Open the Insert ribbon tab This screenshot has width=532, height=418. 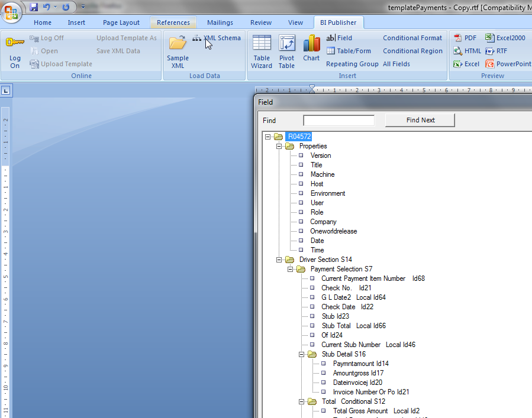[x=76, y=22]
